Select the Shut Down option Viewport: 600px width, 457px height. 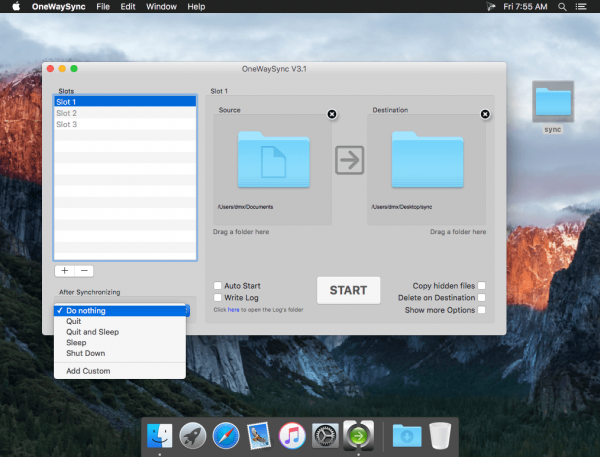pyautogui.click(x=120, y=353)
